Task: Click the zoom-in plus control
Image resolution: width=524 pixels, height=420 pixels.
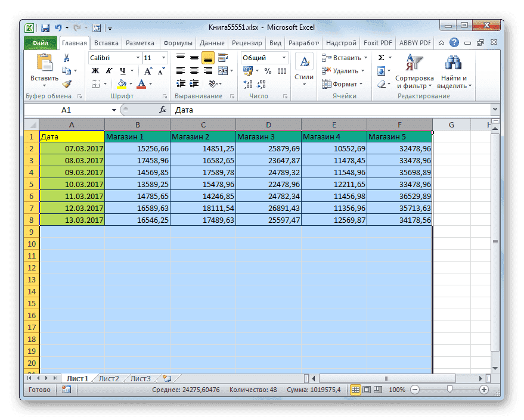Action: [x=483, y=390]
